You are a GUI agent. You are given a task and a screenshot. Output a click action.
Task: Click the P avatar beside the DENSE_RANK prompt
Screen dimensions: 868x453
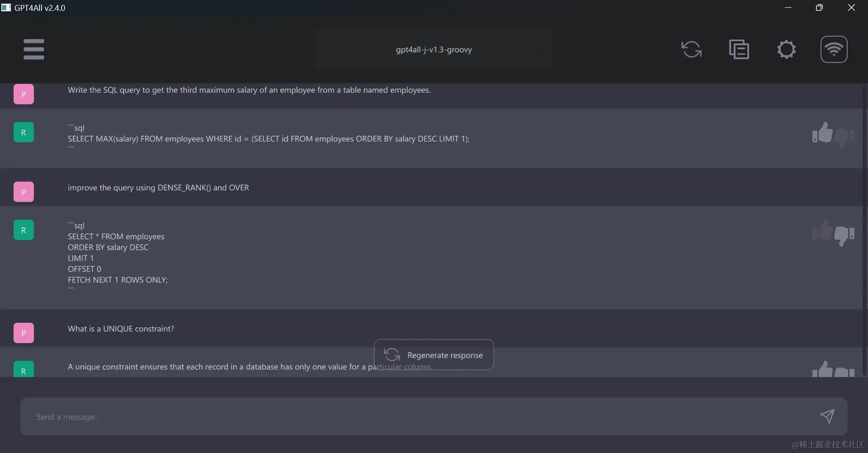pos(24,192)
